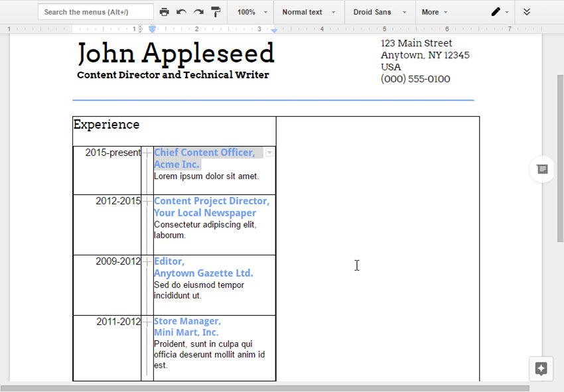Click the 123 Main Street address line

[416, 43]
